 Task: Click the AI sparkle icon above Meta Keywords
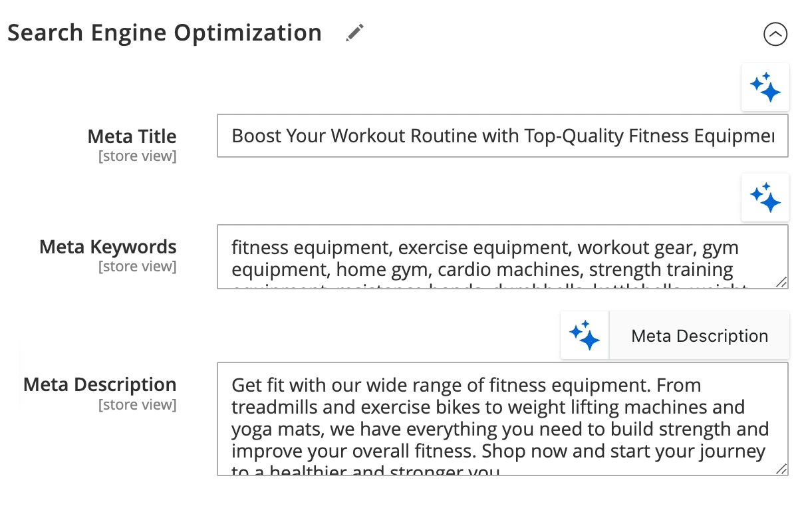(765, 198)
